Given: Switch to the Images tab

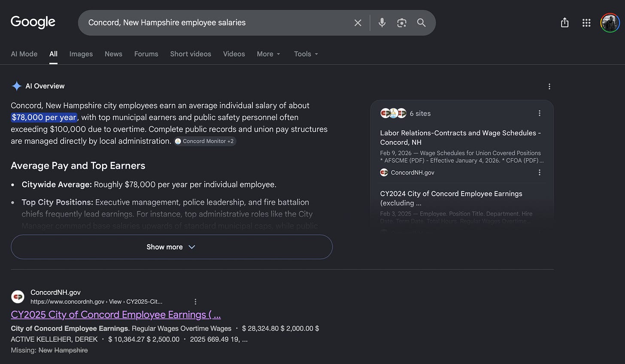Looking at the screenshot, I should point(81,54).
